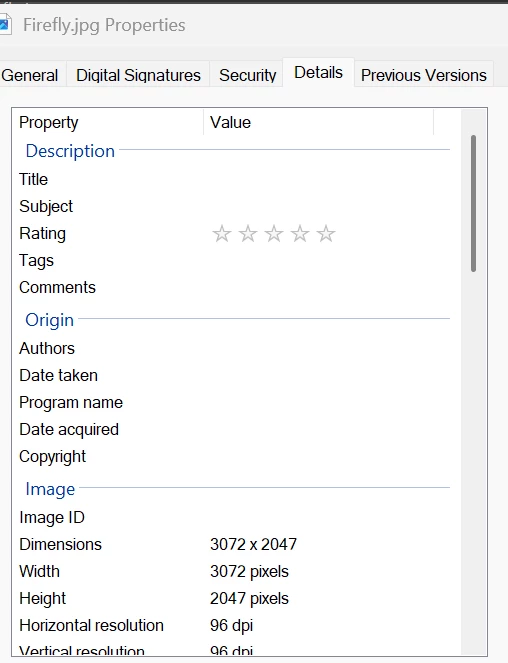This screenshot has height=663, width=508.
Task: Open the Security tab
Action: 247,75
